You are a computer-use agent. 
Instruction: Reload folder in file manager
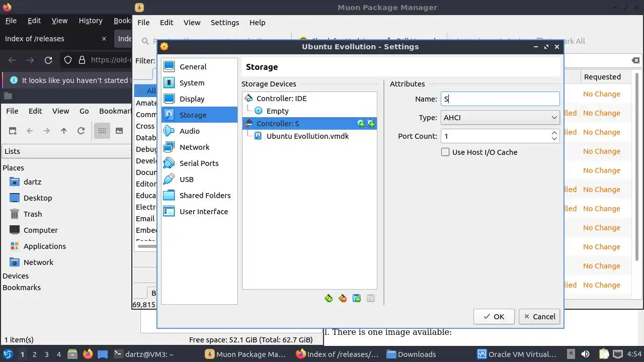point(80,131)
